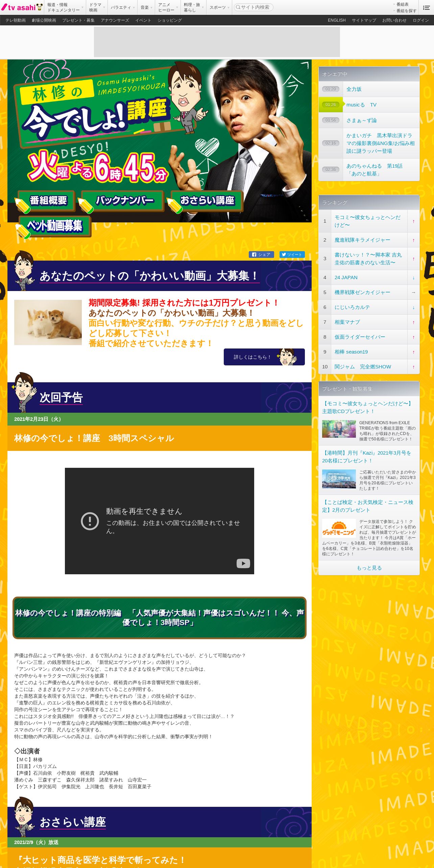Click the もっと見る link
Image resolution: width=434 pixels, height=868 pixels.
tap(369, 568)
